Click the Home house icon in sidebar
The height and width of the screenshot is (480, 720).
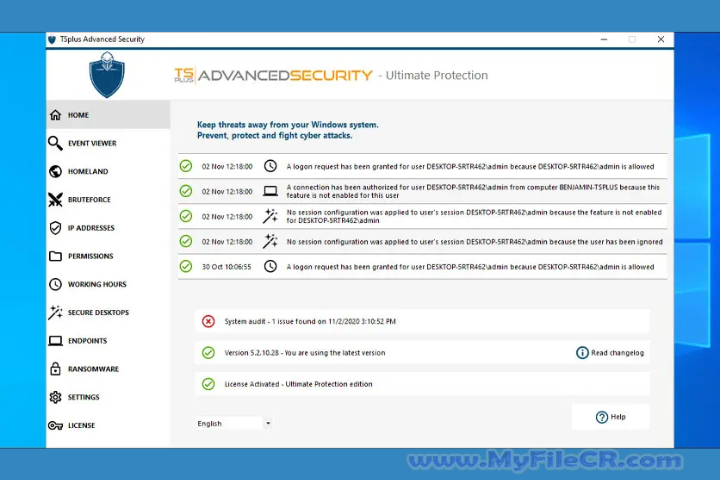[x=56, y=115]
